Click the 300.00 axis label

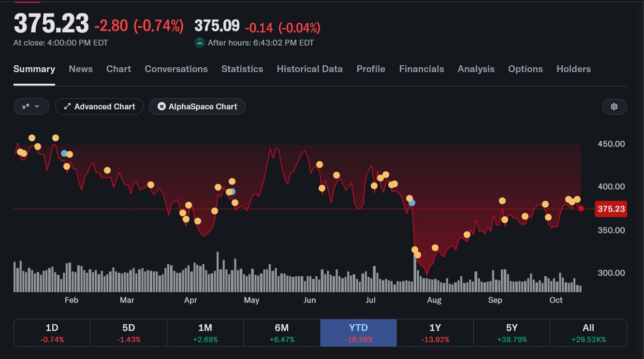(x=611, y=273)
